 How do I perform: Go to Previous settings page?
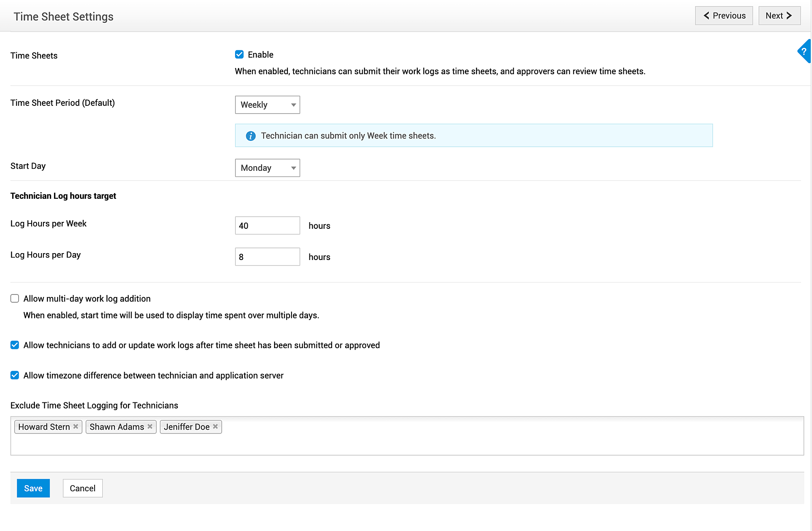pyautogui.click(x=724, y=16)
